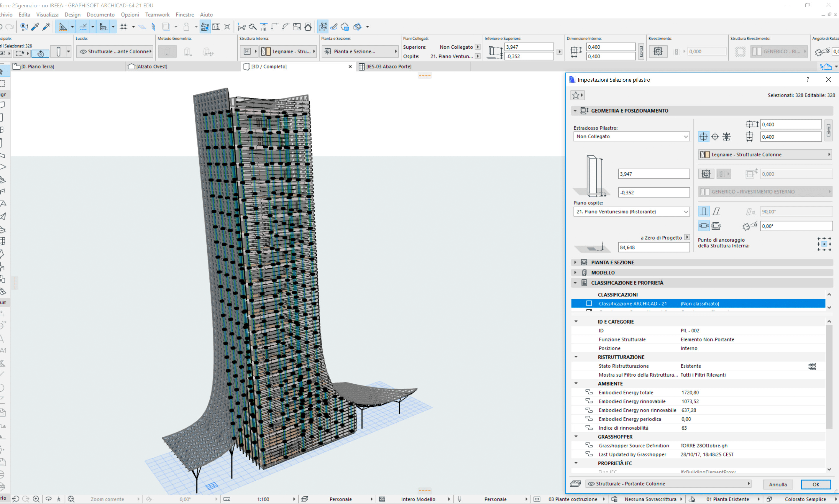
Task: Check the Classificazione ARCHICAD - 21 checkbox
Action: [x=589, y=303]
